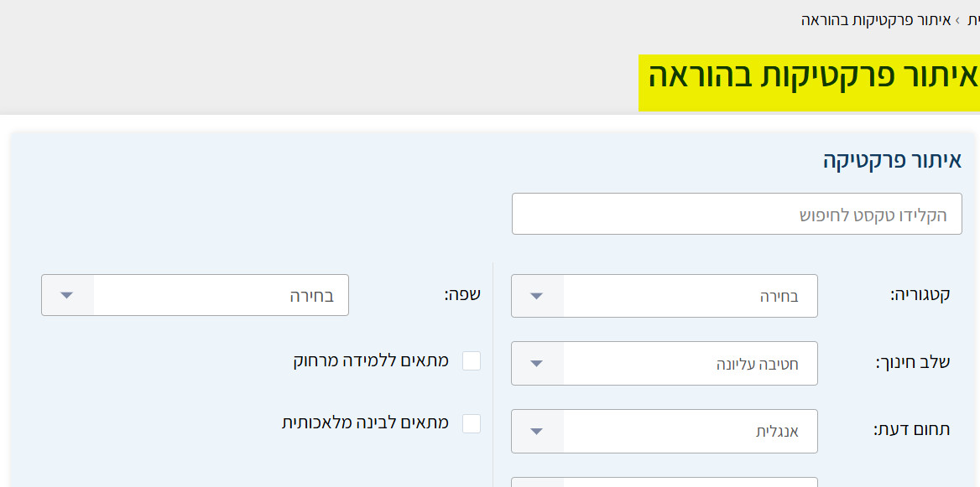The height and width of the screenshot is (487, 980).
Task: Click the איתור פרקטיקות בהוראה breadcrumb item
Action: (876, 19)
